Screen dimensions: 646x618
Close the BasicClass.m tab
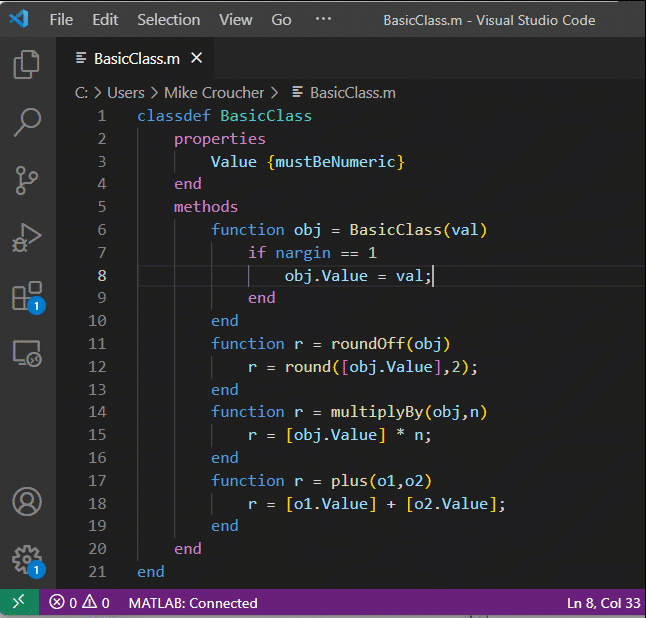tap(197, 59)
